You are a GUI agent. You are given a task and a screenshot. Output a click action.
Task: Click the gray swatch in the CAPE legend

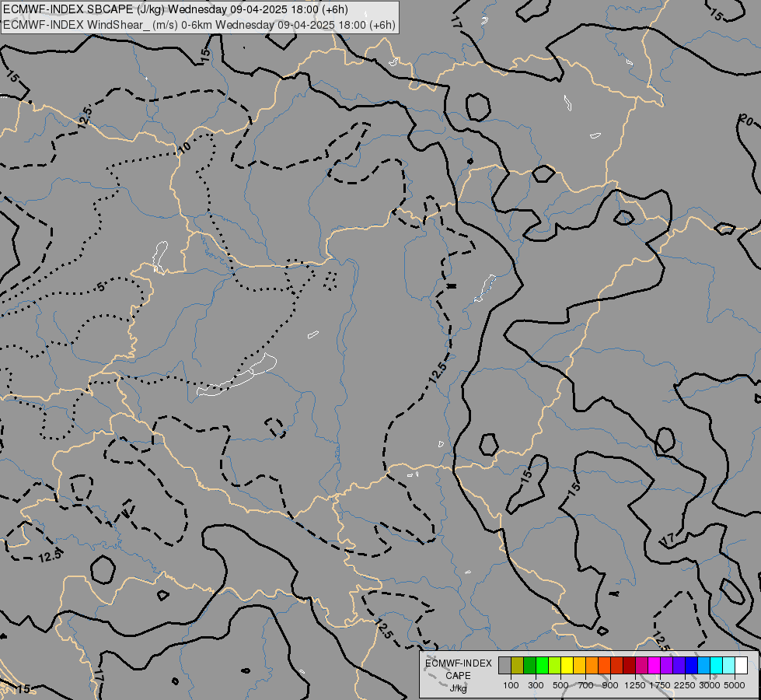tap(504, 665)
